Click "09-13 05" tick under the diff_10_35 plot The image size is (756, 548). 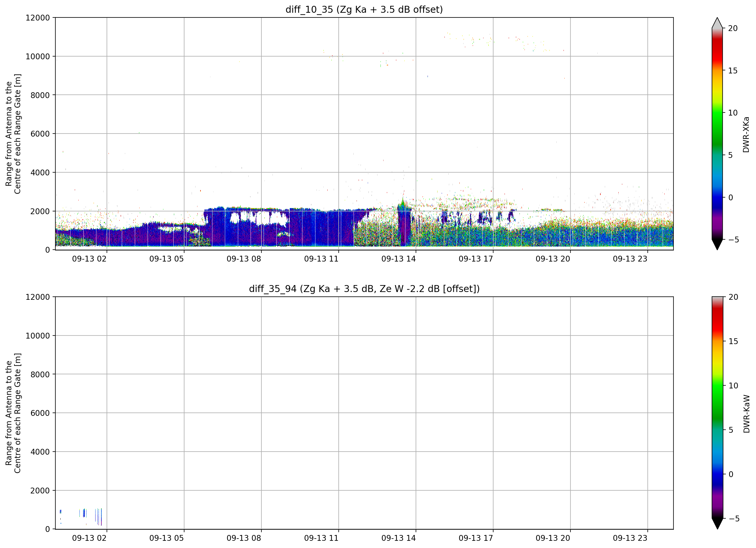[167, 259]
